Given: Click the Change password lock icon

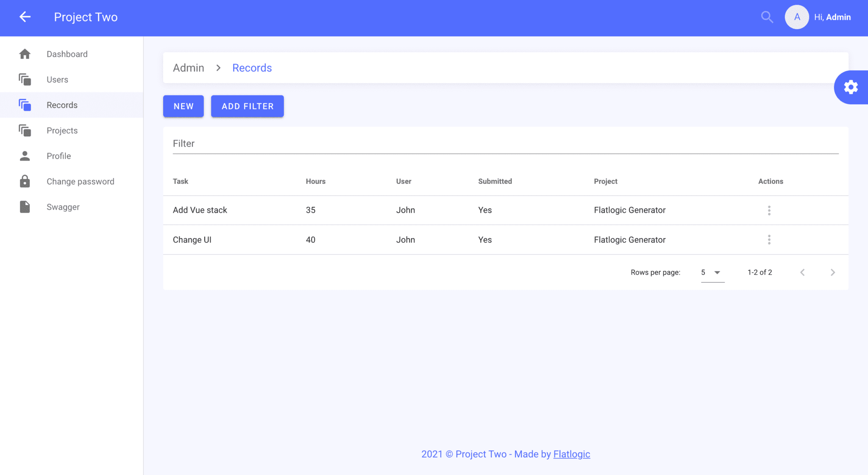Looking at the screenshot, I should 25,181.
